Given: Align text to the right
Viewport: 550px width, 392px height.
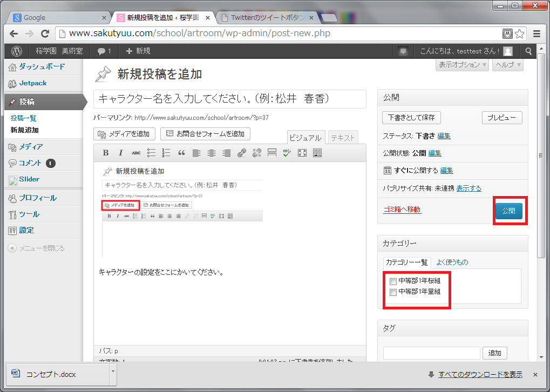Looking at the screenshot, I should click(227, 153).
